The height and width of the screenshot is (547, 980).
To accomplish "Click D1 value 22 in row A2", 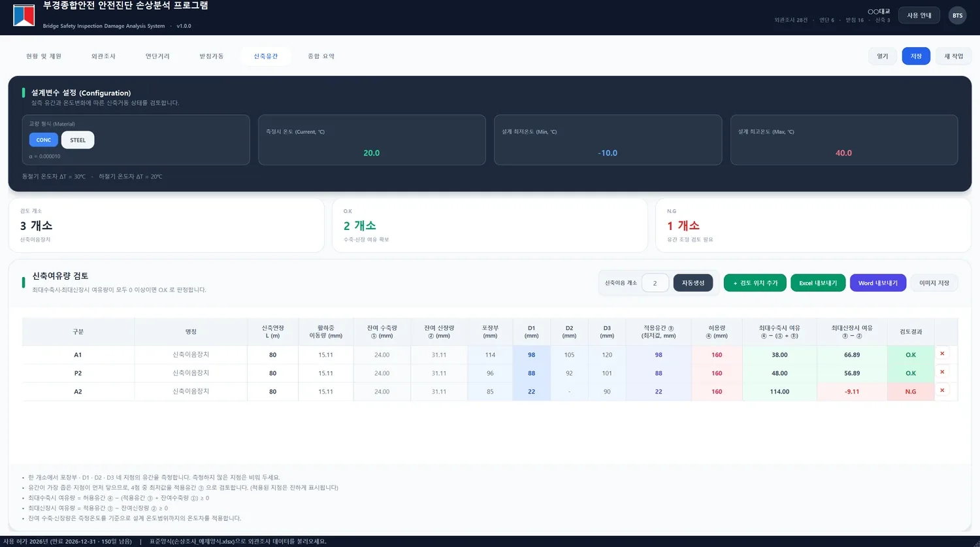I will coord(531,391).
